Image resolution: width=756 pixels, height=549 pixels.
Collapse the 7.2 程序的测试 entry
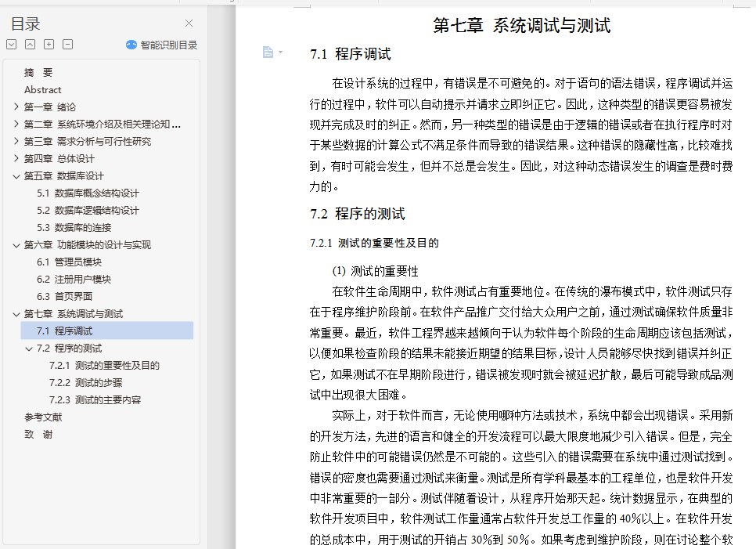pyautogui.click(x=29, y=349)
